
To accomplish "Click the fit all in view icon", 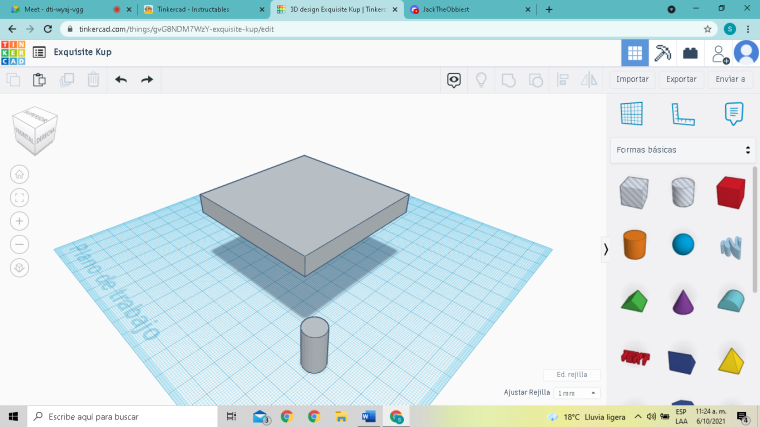I will click(19, 197).
